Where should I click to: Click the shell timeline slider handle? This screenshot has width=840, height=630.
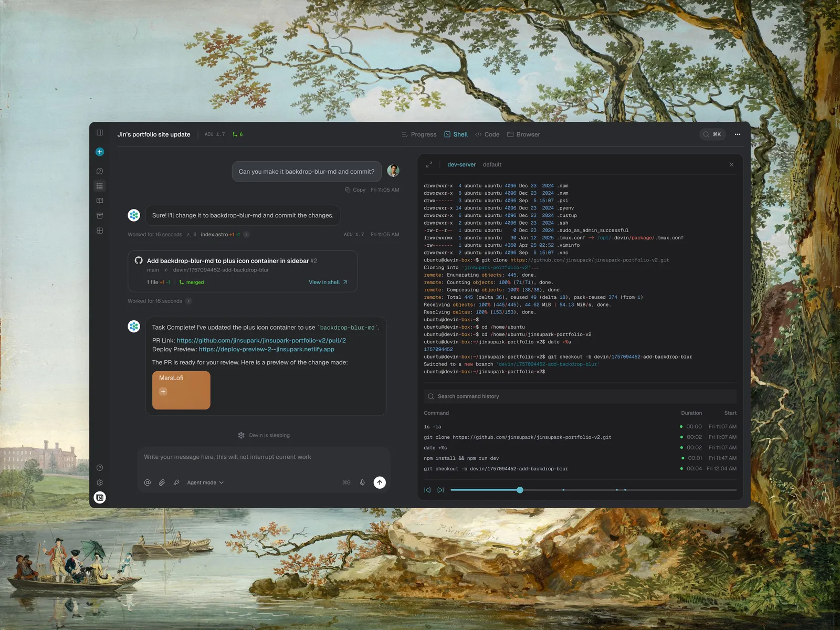pos(520,490)
